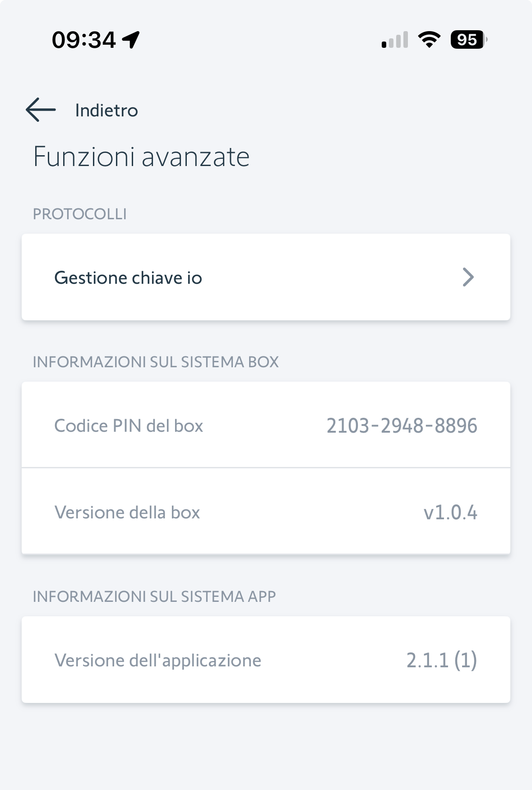This screenshot has width=532, height=790.
Task: Tap the back arrow icon
Action: click(41, 110)
